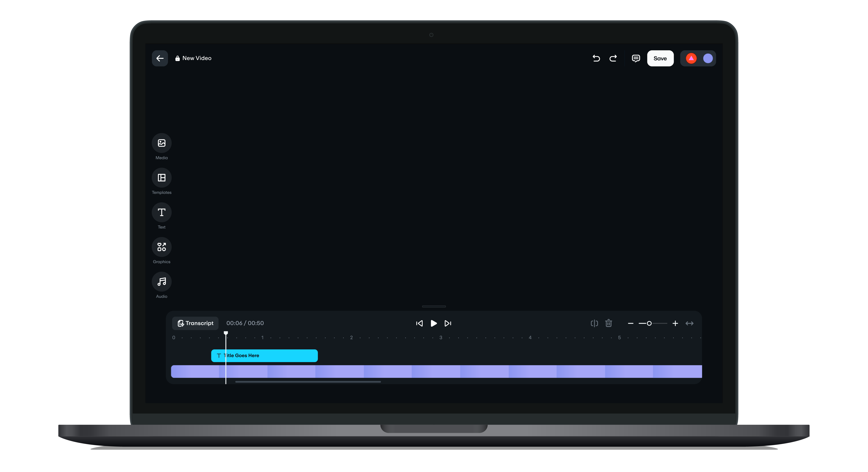This screenshot has width=868, height=472.
Task: Open the Media panel
Action: (x=161, y=143)
